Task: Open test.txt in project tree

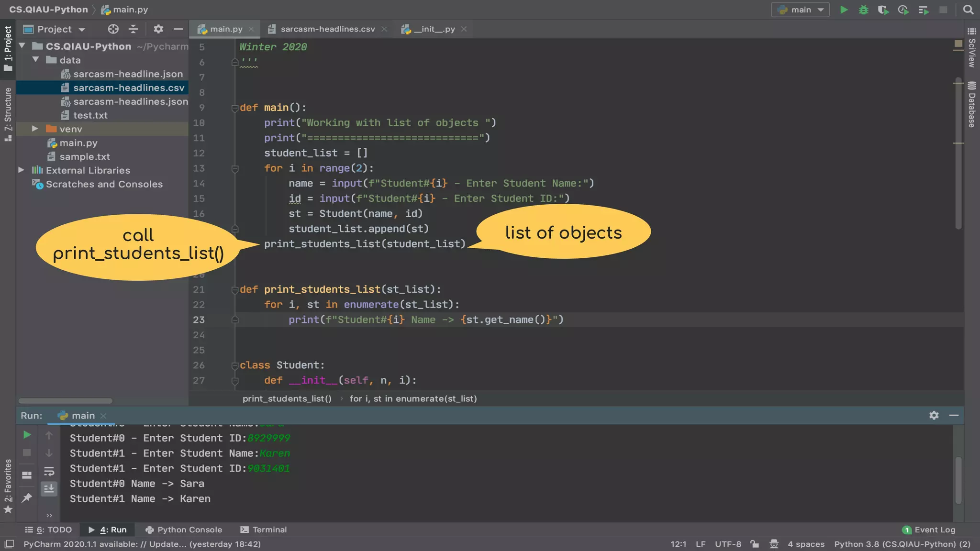Action: click(90, 115)
